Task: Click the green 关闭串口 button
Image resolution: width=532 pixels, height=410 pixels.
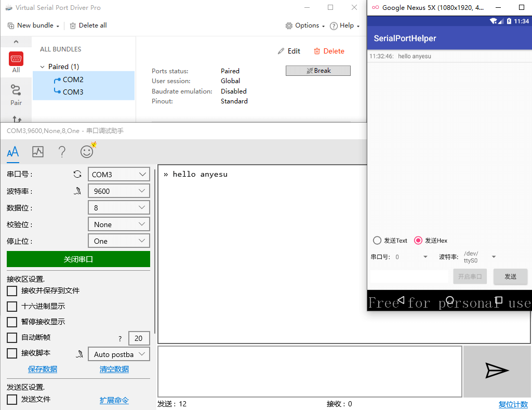Action: (x=78, y=259)
